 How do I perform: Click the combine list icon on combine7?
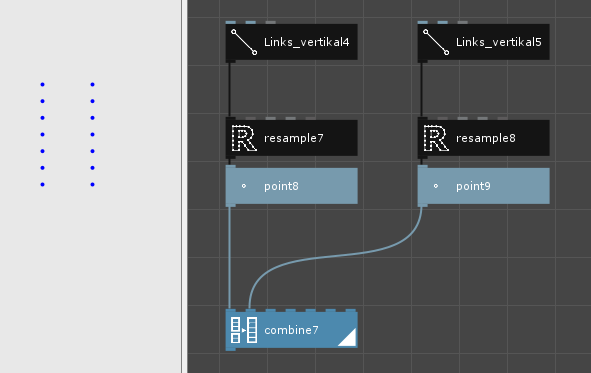tap(244, 330)
